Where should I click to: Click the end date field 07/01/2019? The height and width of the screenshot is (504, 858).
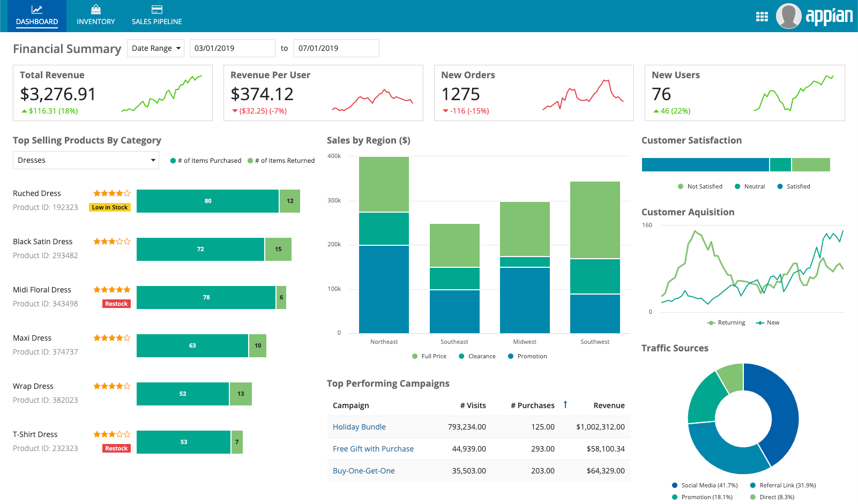click(x=337, y=48)
